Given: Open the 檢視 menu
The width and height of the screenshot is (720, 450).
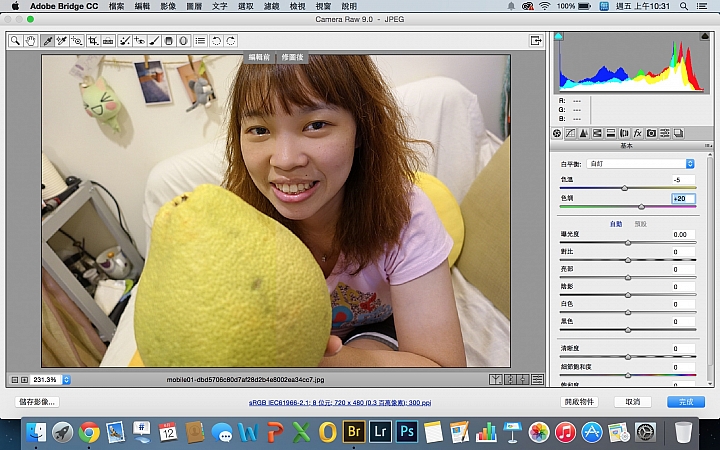Looking at the screenshot, I should (x=298, y=6).
